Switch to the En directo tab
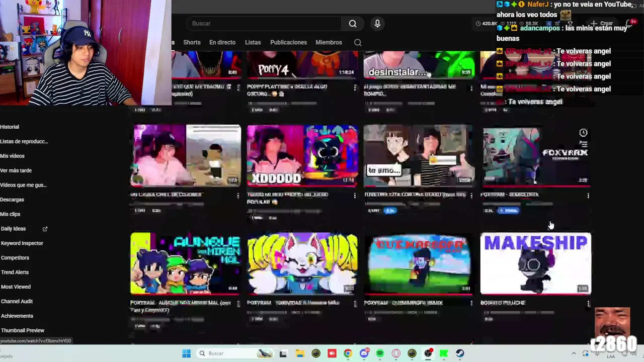The image size is (644, 362). 222,43
